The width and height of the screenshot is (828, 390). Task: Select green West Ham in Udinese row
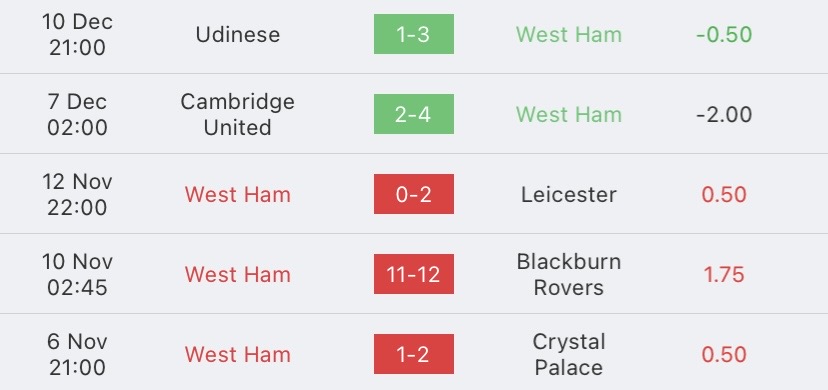pos(569,34)
